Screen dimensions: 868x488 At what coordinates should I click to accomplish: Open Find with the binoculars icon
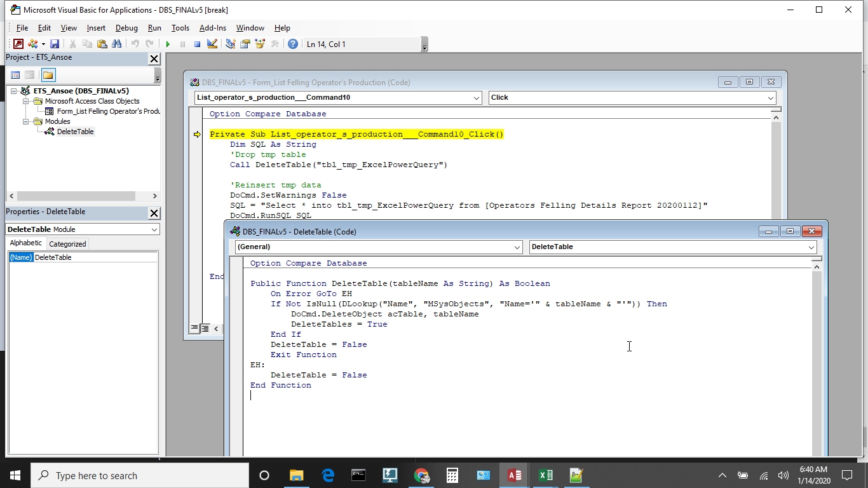click(x=116, y=44)
